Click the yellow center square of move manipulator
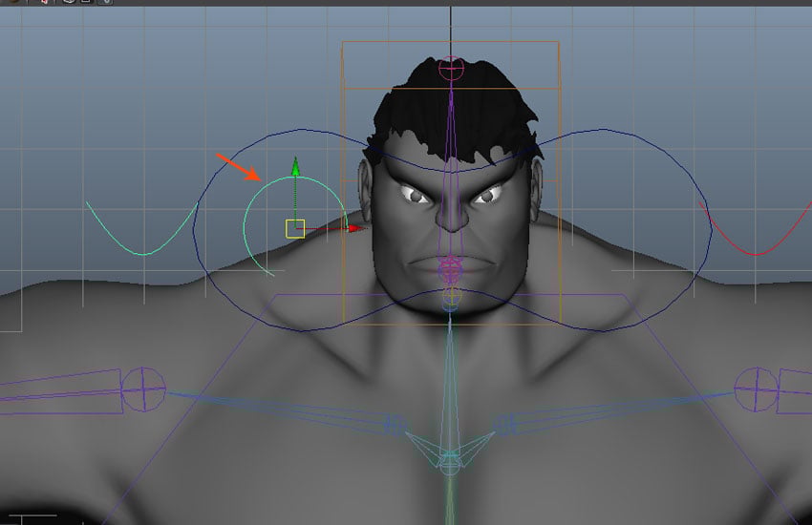Viewport: 812px width, 525px height. [295, 229]
